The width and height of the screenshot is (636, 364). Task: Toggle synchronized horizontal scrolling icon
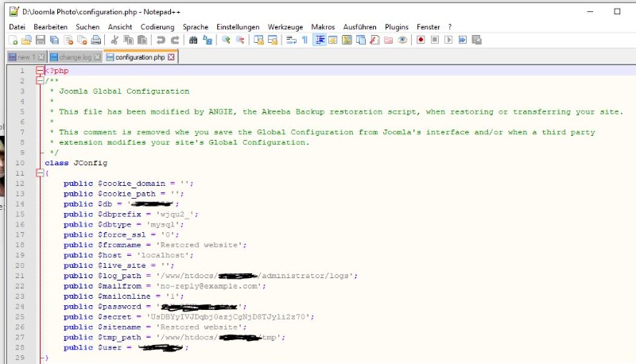(x=273, y=40)
